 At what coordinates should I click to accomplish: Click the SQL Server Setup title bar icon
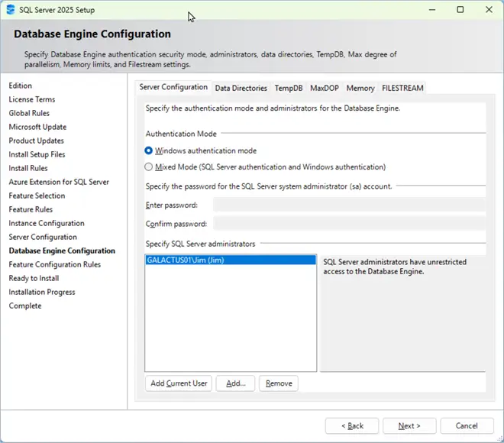(x=11, y=10)
